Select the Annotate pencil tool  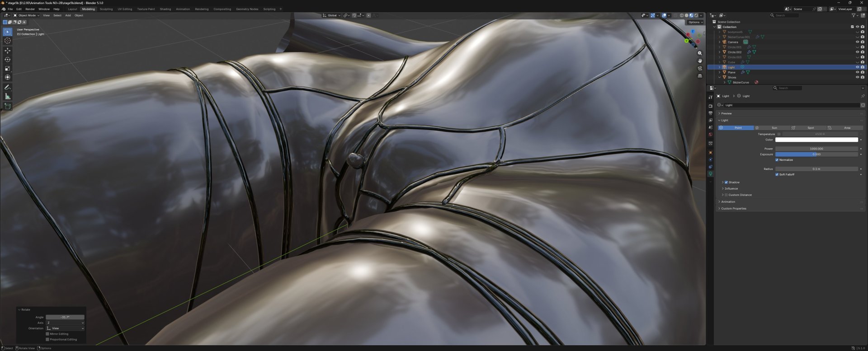[x=7, y=87]
